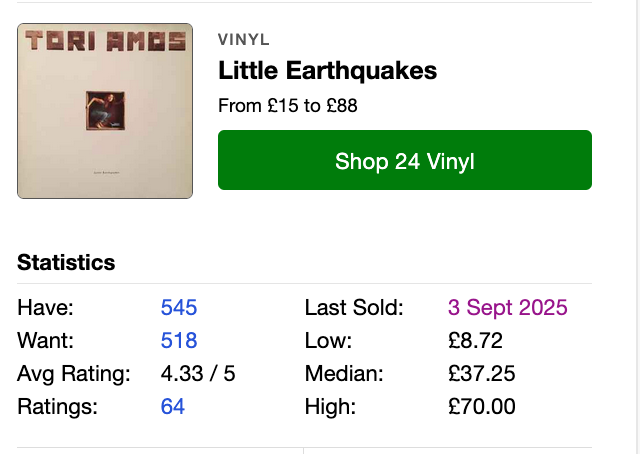This screenshot has width=640, height=454.
Task: Click the High price £70.00 value
Action: [481, 406]
